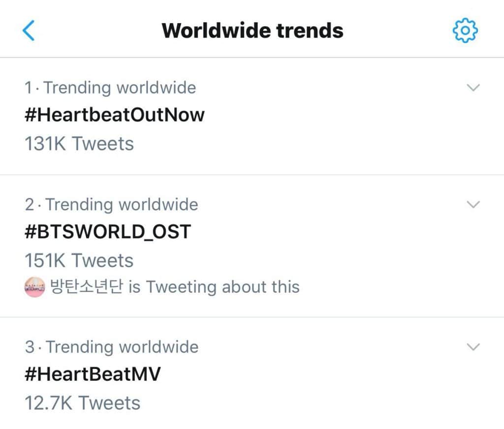Tap the 방탄소년단 account name
This screenshot has width=504, height=429.
click(87, 287)
